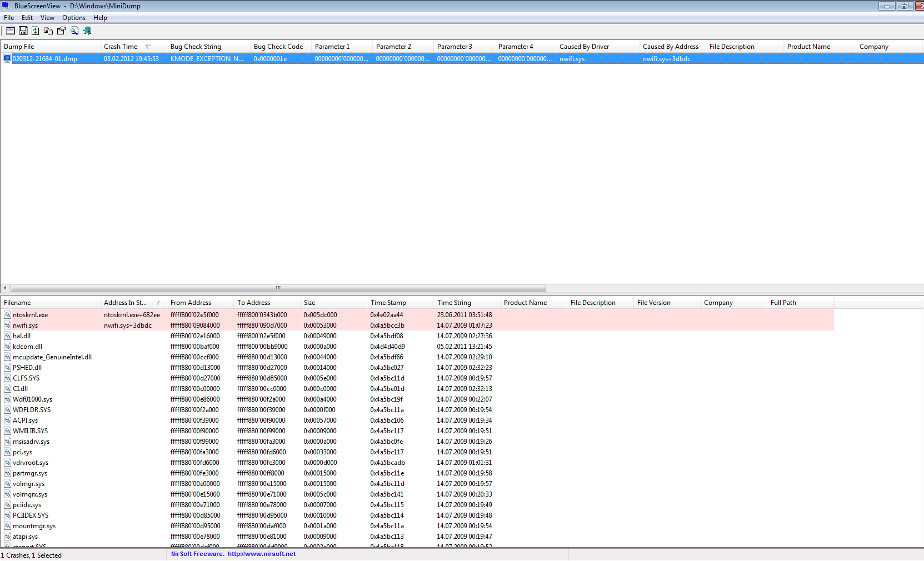The width and height of the screenshot is (924, 561).
Task: Click the Refresh toolbar icon
Action: (x=36, y=31)
